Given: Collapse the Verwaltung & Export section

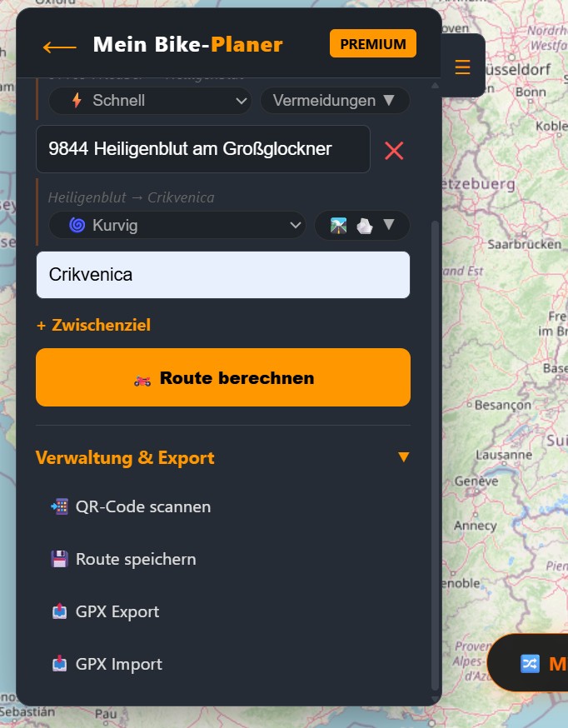Looking at the screenshot, I should pos(403,457).
